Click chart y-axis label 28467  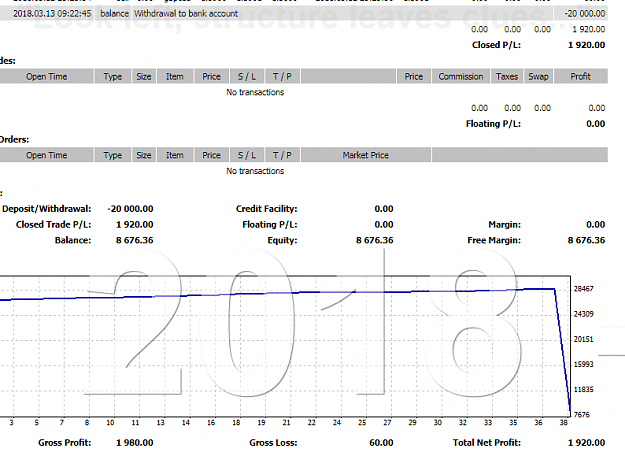point(583,289)
